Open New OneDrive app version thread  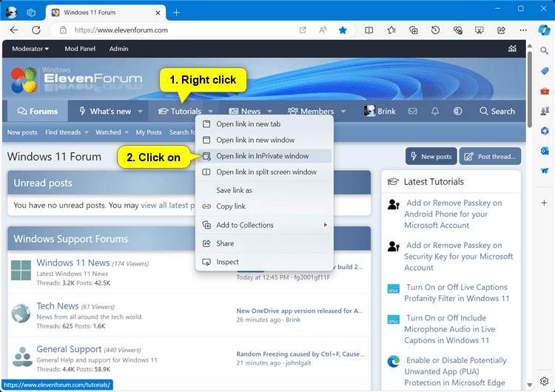coord(300,311)
